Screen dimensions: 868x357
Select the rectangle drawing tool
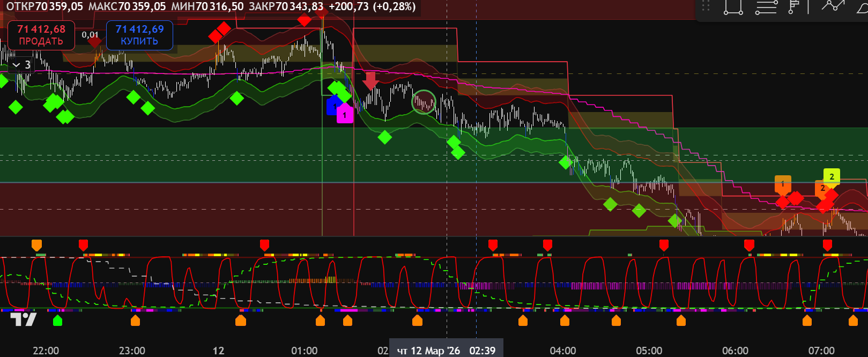[732, 6]
